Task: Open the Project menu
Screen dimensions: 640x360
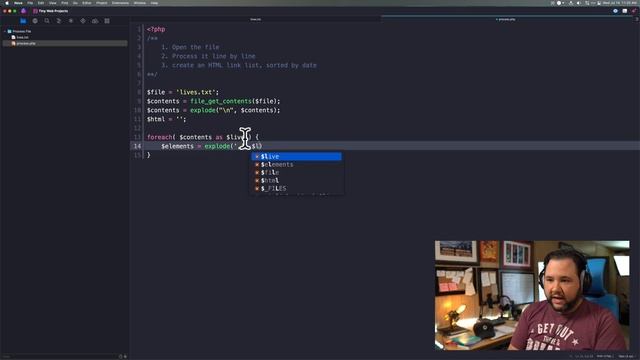Action: [x=102, y=3]
